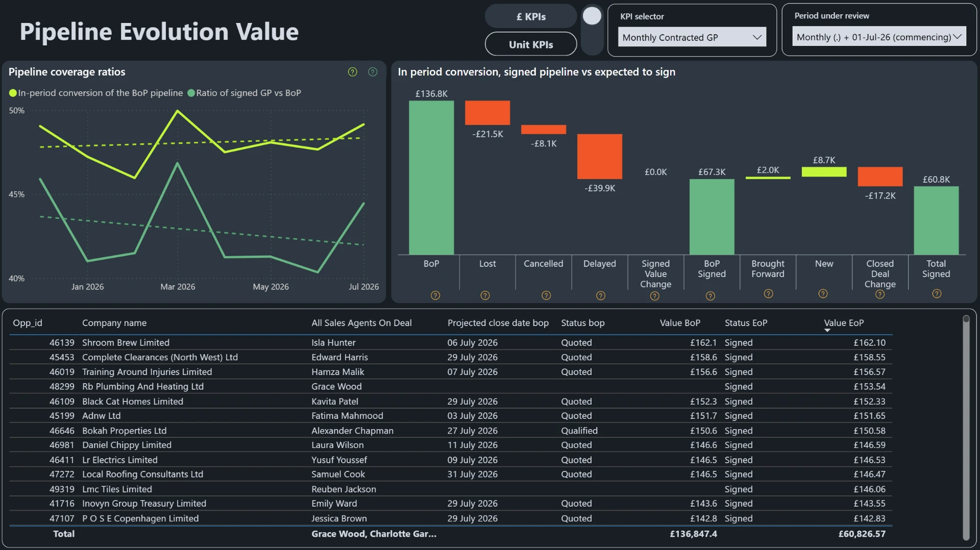Sort by the Company name column header

[114, 323]
